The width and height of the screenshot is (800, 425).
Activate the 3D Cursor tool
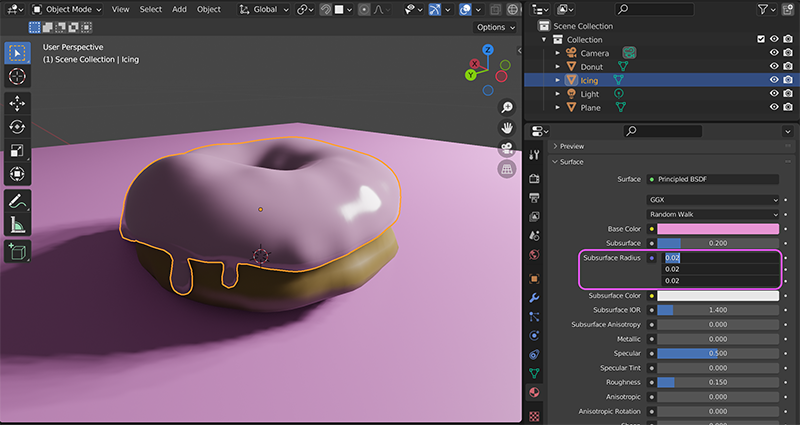[17, 77]
